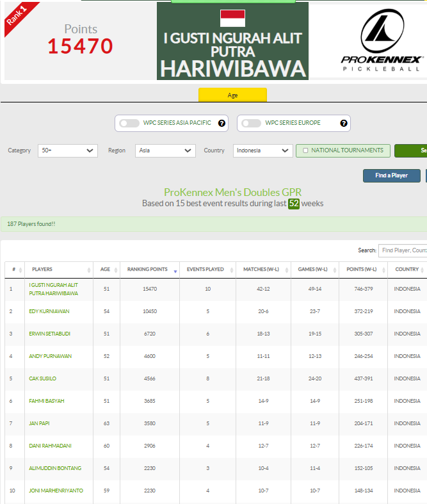Sort by Games (W-L) column
This screenshot has height=504, width=427.
point(315,270)
